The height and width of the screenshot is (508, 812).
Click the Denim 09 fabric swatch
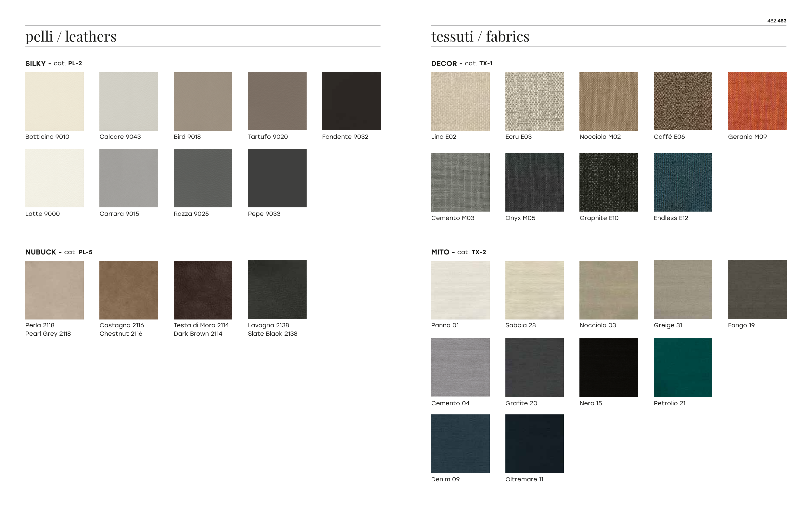460,444
